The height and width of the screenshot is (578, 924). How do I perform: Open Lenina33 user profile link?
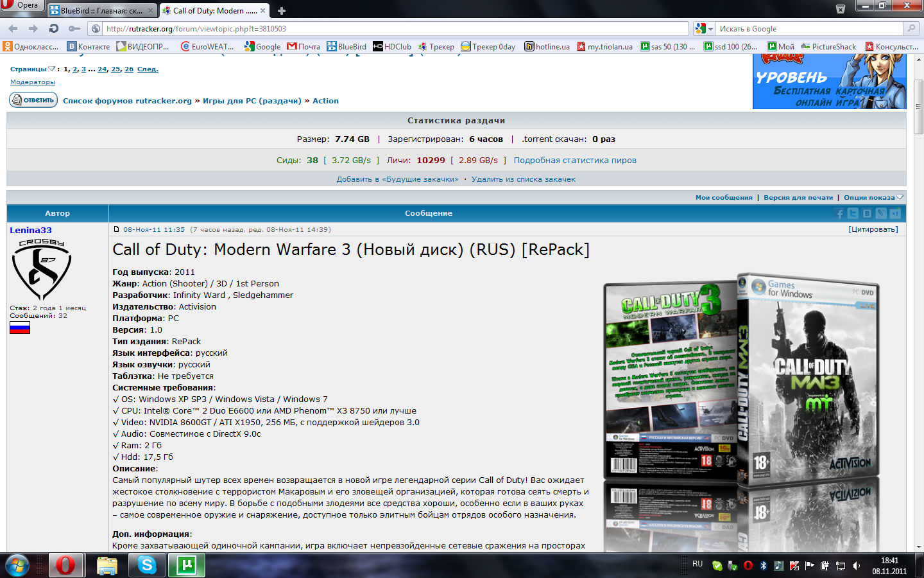coord(31,230)
